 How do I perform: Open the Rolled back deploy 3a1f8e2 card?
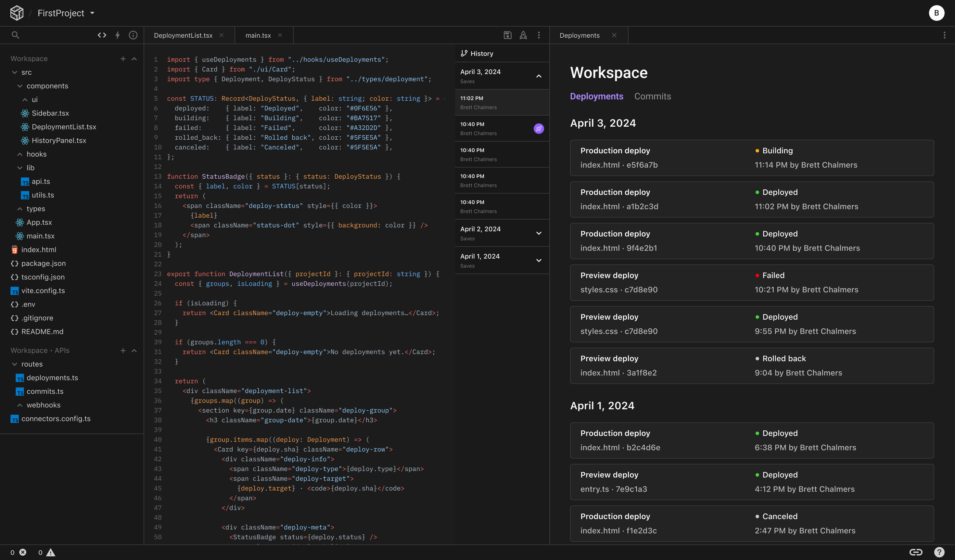coord(752,366)
